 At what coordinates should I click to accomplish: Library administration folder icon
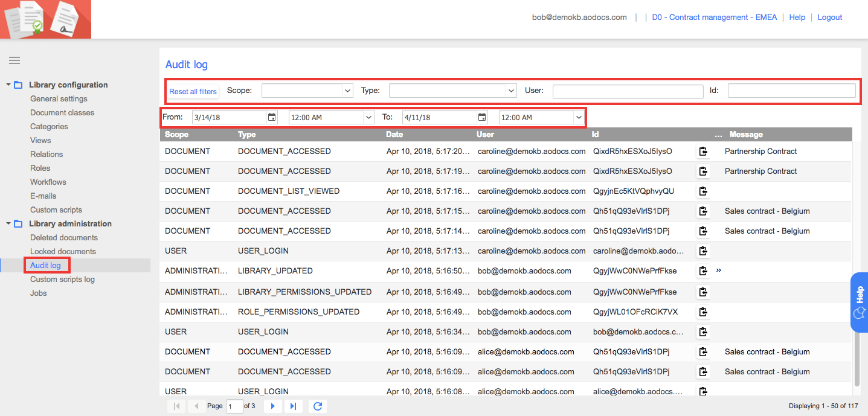pyautogui.click(x=18, y=224)
